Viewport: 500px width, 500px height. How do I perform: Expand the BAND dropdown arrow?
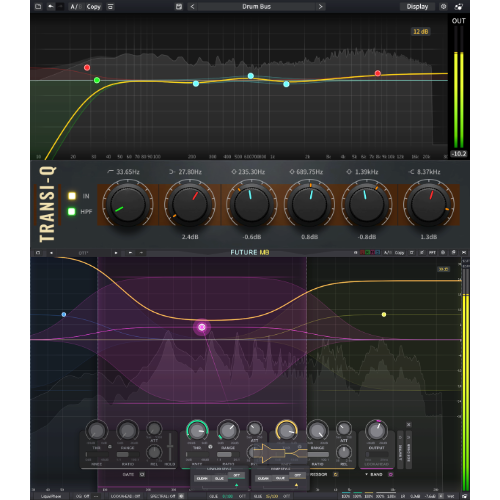click(366, 474)
